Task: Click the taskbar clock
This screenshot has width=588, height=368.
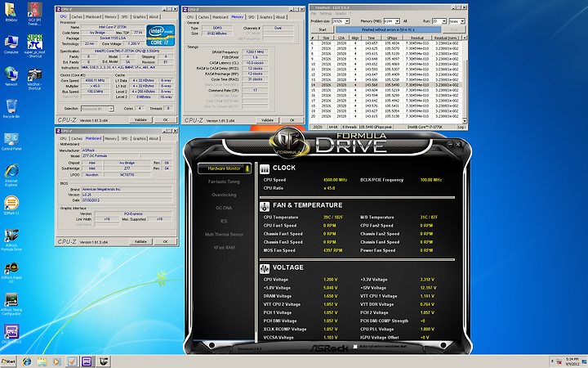Action: [572, 361]
